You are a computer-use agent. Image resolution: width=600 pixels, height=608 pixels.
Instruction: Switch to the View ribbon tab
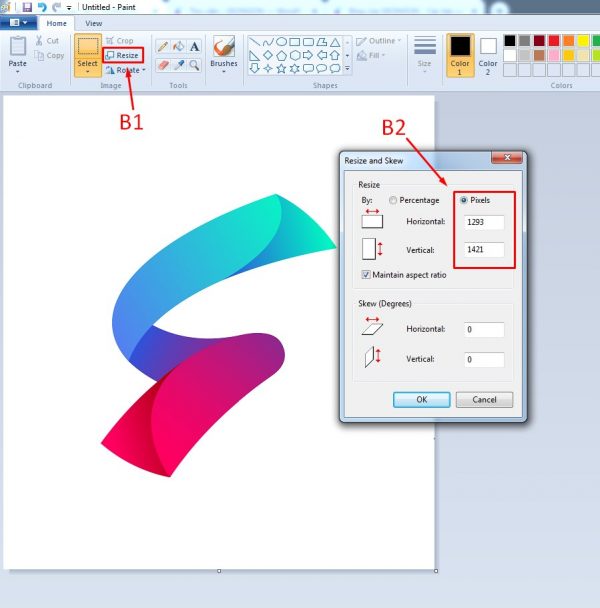point(94,23)
